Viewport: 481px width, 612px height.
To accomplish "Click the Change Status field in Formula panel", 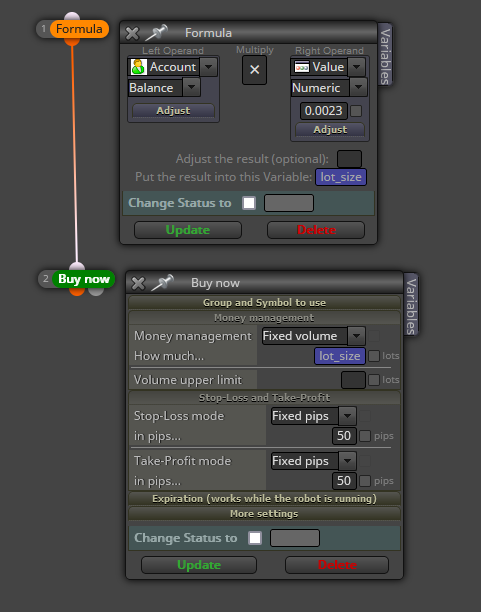I will click(x=289, y=203).
